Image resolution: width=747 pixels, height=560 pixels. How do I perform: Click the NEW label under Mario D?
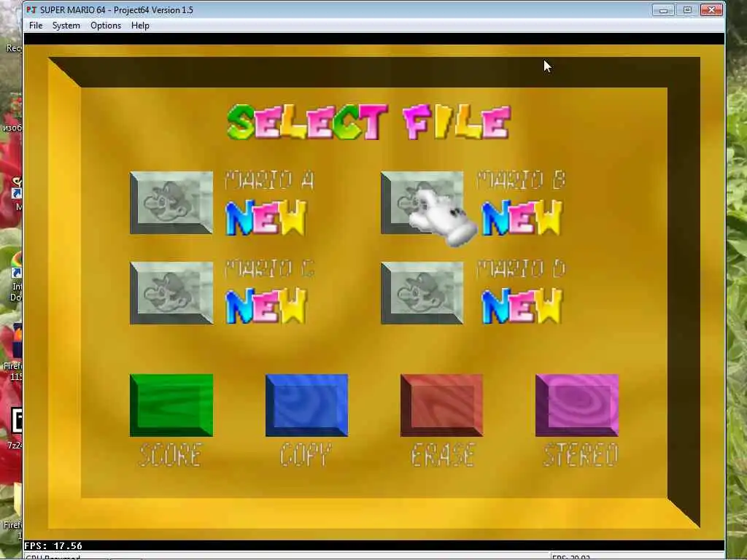click(522, 306)
